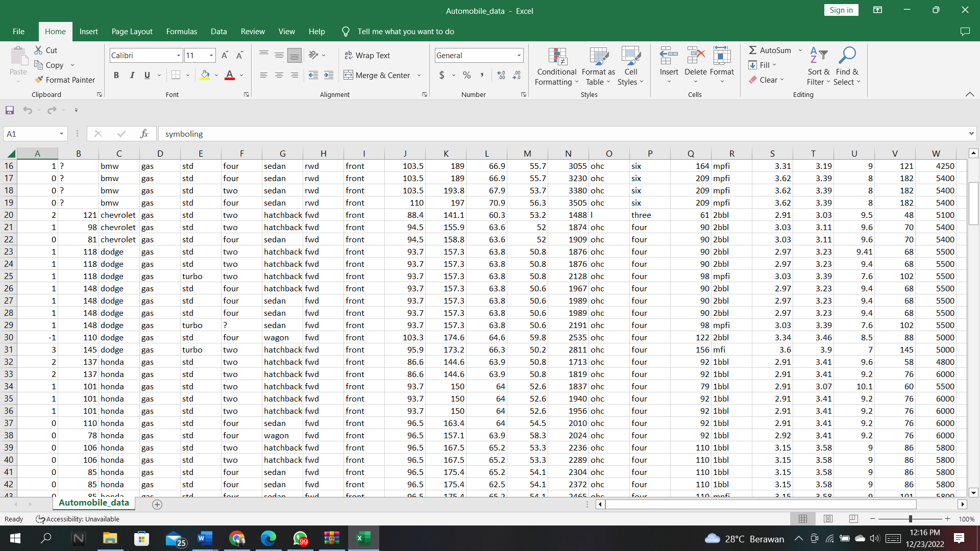Viewport: 980px width, 551px height.
Task: Switch to Page Layout tab
Action: point(132,31)
